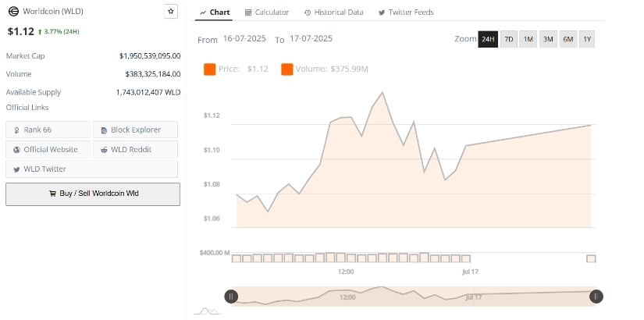
Task: Select the 3M zoom range
Action: [x=548, y=40]
